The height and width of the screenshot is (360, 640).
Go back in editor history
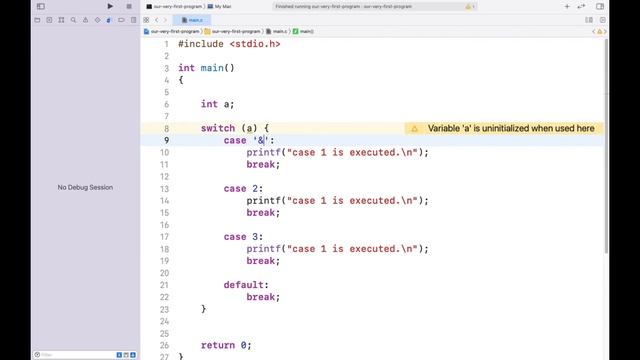click(x=156, y=20)
